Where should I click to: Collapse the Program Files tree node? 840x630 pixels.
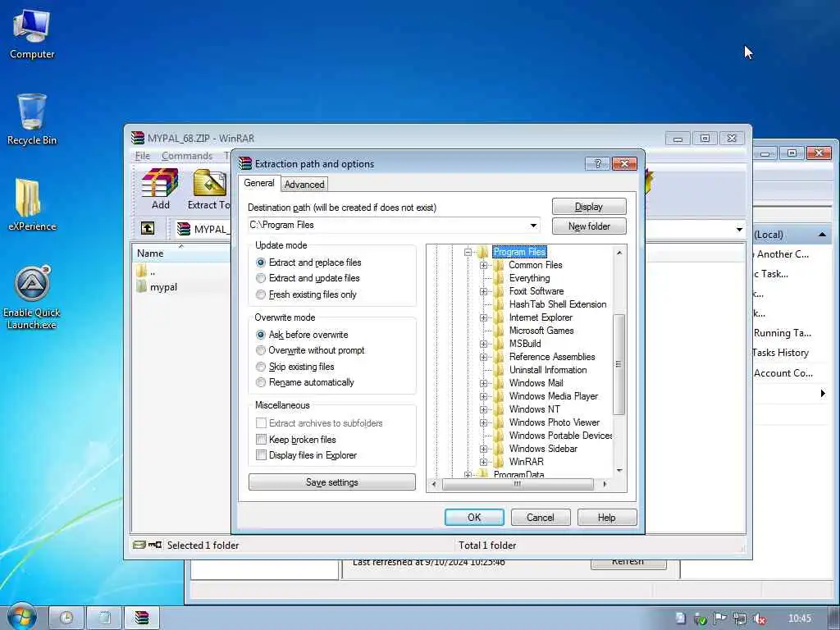click(x=468, y=252)
